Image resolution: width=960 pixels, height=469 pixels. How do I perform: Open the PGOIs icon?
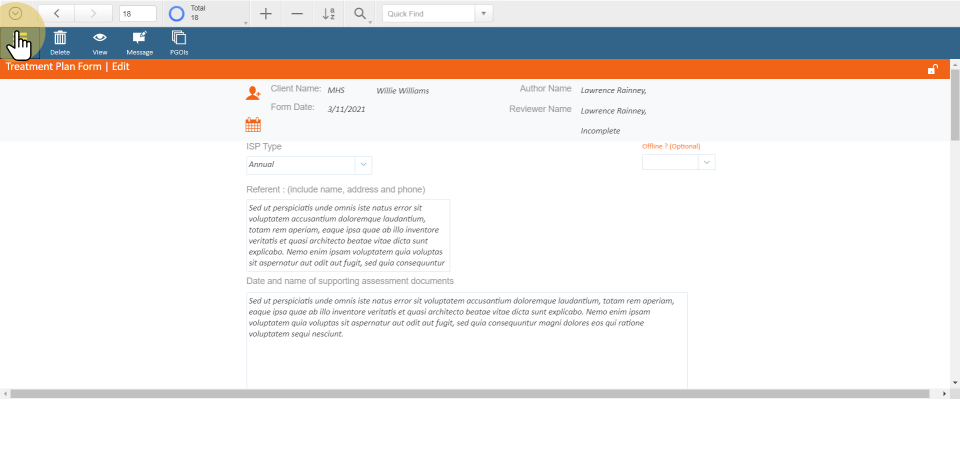point(179,38)
